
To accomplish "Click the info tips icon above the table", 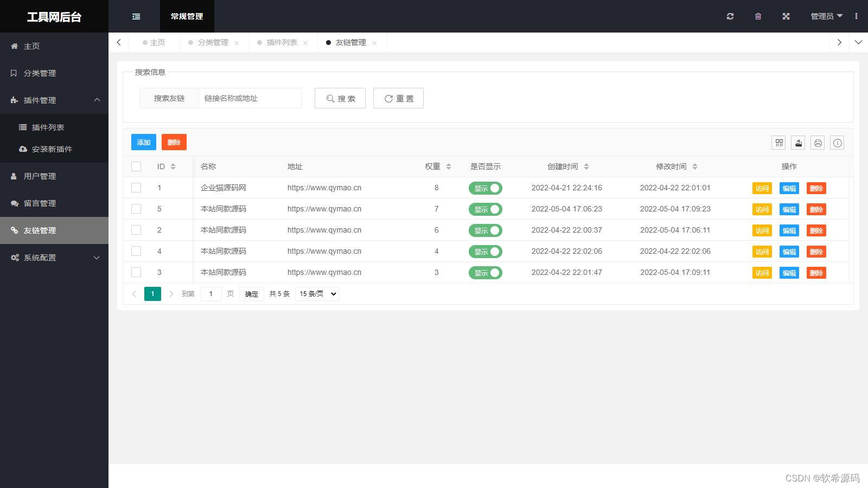I will click(838, 143).
